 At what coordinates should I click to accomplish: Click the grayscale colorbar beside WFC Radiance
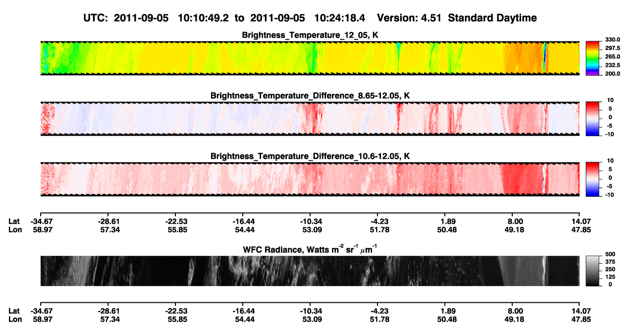[x=593, y=271]
